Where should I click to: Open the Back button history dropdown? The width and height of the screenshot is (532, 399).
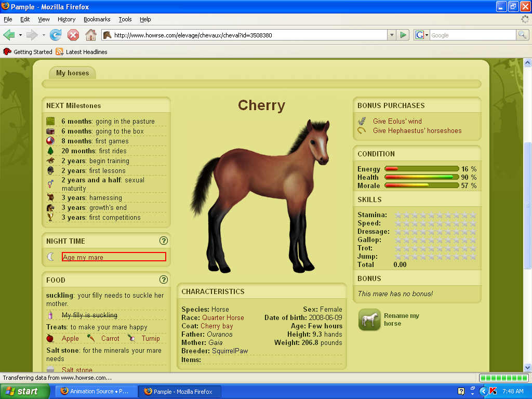(x=20, y=35)
